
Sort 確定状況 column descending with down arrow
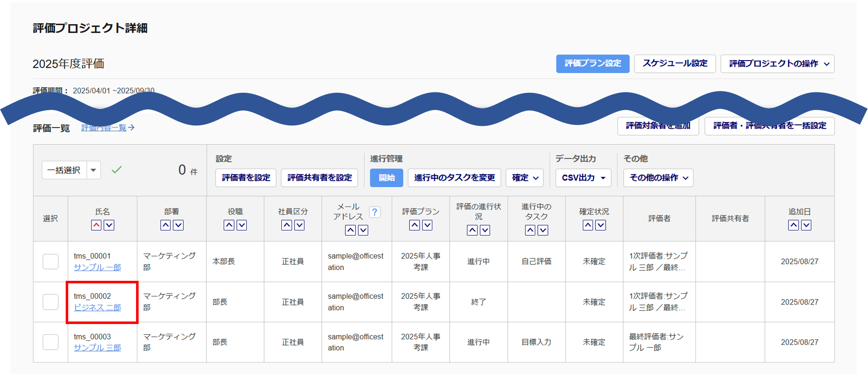click(601, 225)
